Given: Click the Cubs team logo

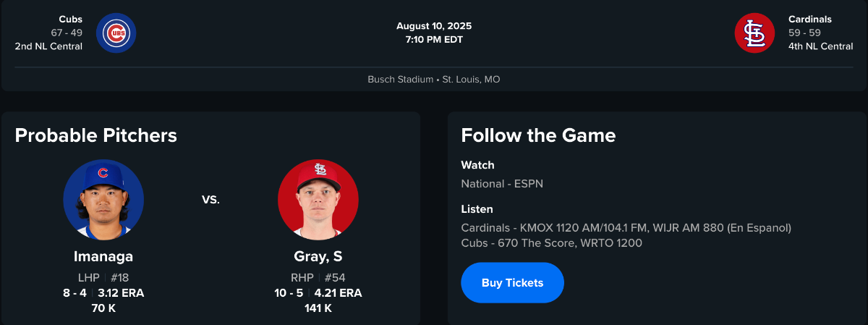Looking at the screenshot, I should 116,33.
